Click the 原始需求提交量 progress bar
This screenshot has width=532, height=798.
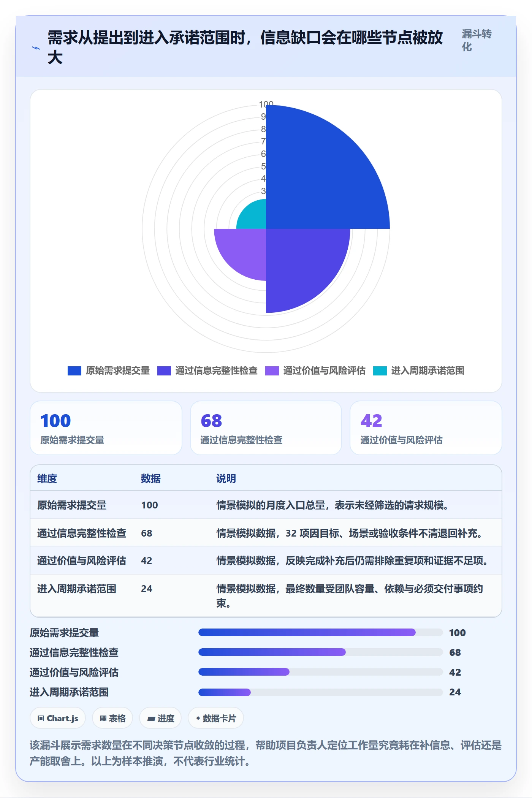[x=321, y=632]
